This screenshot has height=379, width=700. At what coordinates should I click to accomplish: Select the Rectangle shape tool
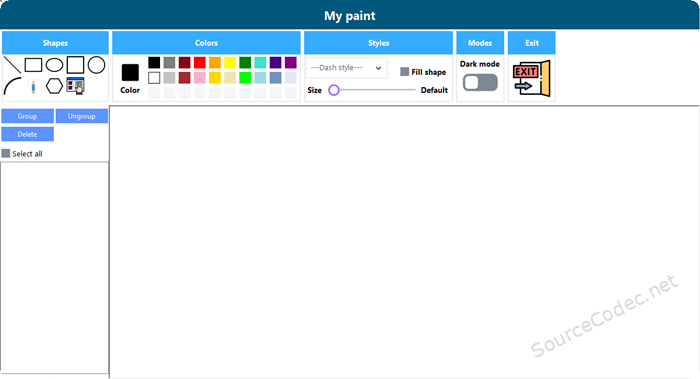33,65
